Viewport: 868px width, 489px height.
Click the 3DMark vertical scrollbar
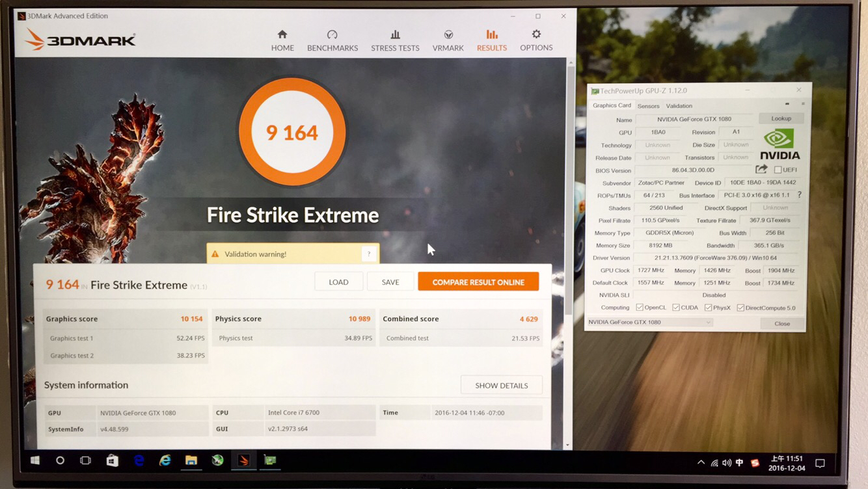pyautogui.click(x=571, y=189)
